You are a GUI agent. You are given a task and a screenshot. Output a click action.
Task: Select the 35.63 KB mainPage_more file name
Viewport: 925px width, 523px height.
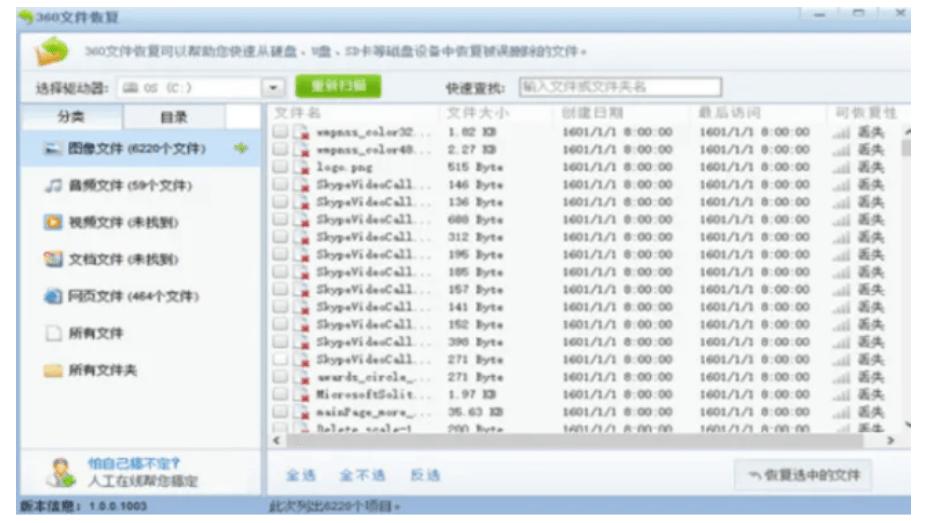click(373, 412)
